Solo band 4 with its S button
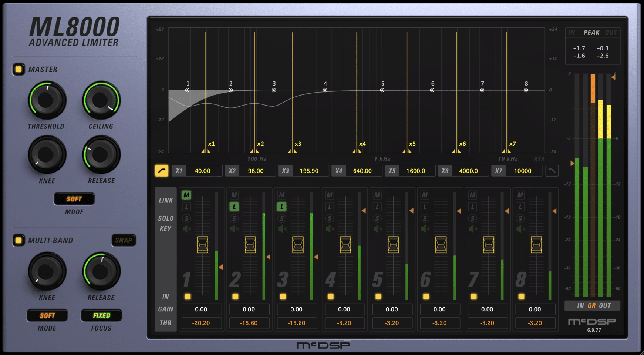Viewport: 644px width, 355px height. point(329,218)
